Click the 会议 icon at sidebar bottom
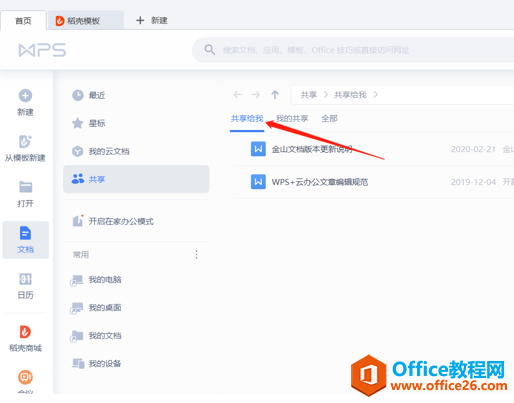This screenshot has width=514, height=403. [25, 377]
